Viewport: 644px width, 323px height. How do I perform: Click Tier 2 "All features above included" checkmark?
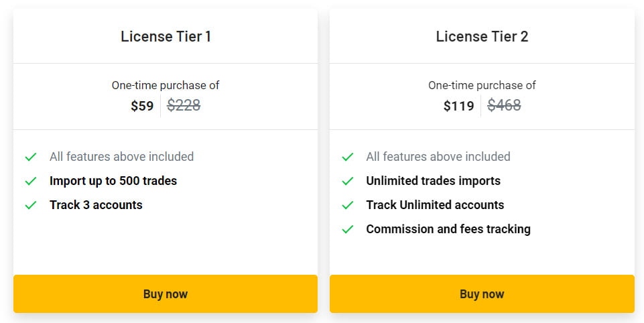pyautogui.click(x=347, y=157)
